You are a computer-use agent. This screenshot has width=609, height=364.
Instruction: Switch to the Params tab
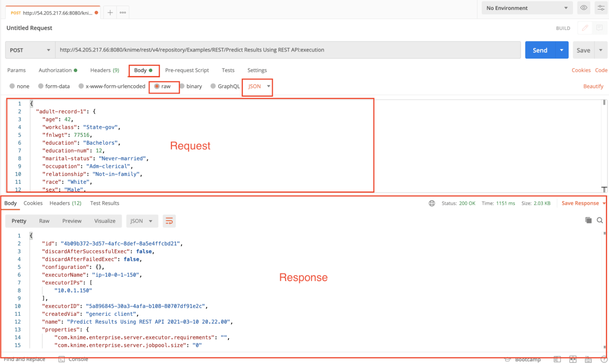(x=16, y=70)
